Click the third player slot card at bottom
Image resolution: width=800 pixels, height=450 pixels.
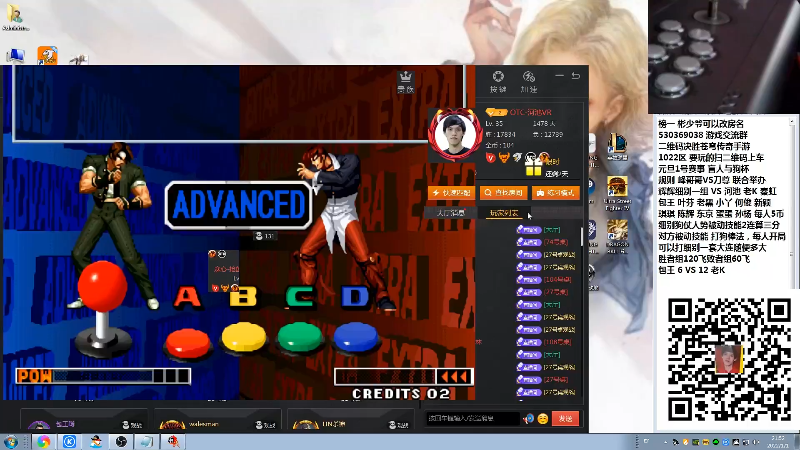coord(351,420)
